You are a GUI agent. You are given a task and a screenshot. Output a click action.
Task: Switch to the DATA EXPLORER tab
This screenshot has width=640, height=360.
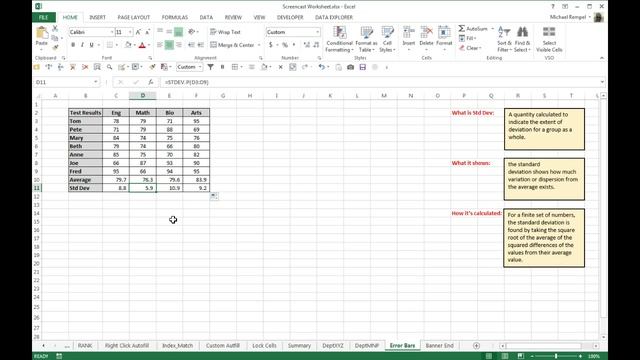pyautogui.click(x=334, y=17)
